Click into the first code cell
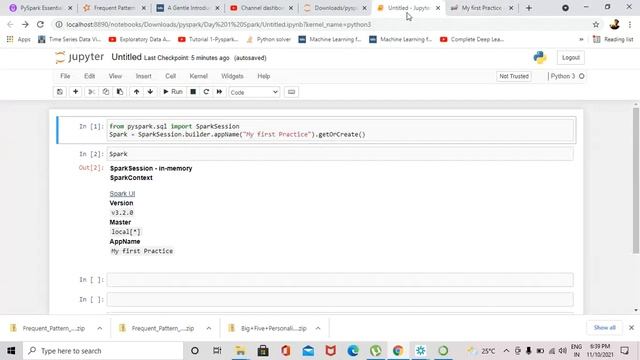Screen dimensions: 640x360 click(340, 130)
